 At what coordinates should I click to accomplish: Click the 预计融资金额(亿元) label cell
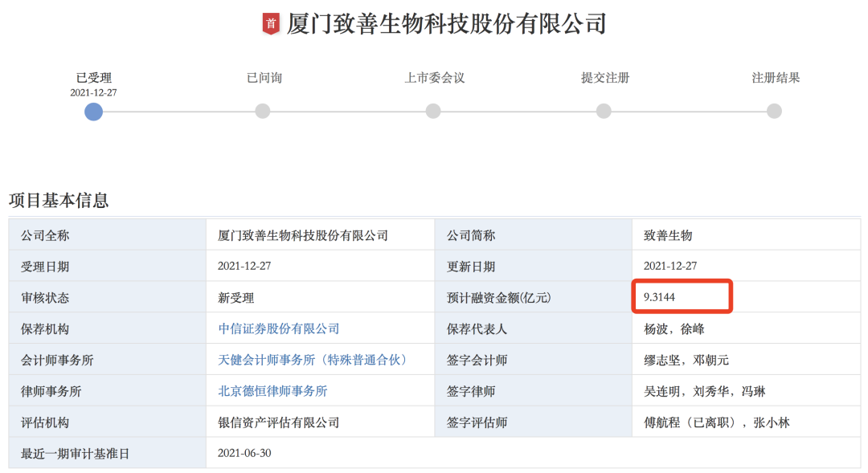click(533, 297)
